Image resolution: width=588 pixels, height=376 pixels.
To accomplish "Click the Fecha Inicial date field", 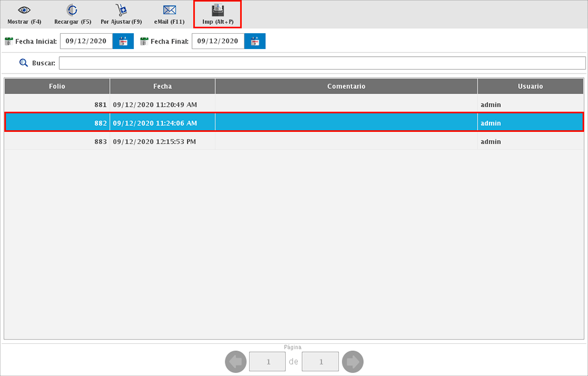I will click(x=86, y=41).
